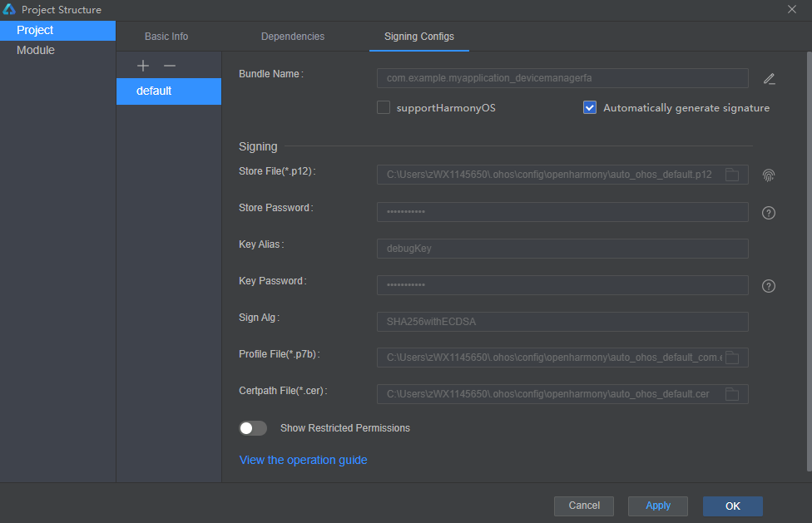812x523 pixels.
Task: Click the Cancel button
Action: 584,506
